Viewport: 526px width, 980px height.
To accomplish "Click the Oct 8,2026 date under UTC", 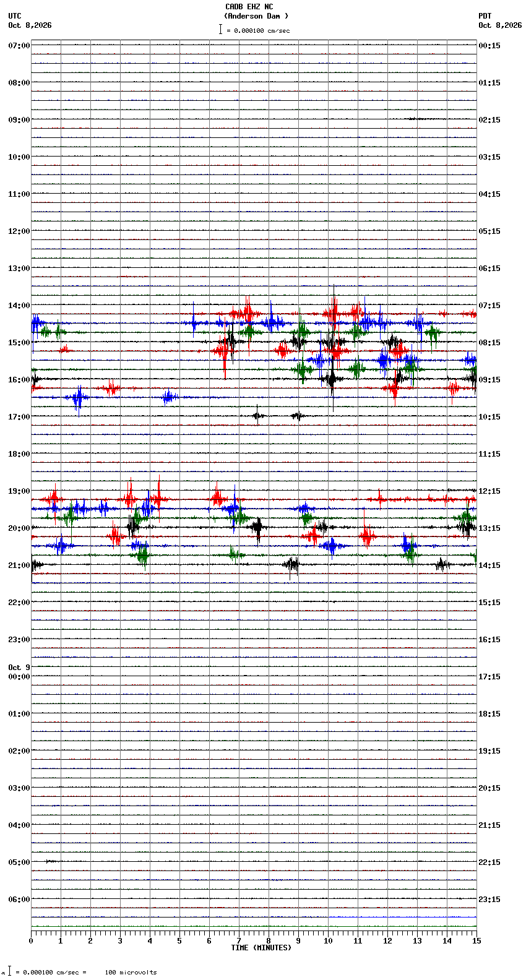I will pyautogui.click(x=30, y=25).
